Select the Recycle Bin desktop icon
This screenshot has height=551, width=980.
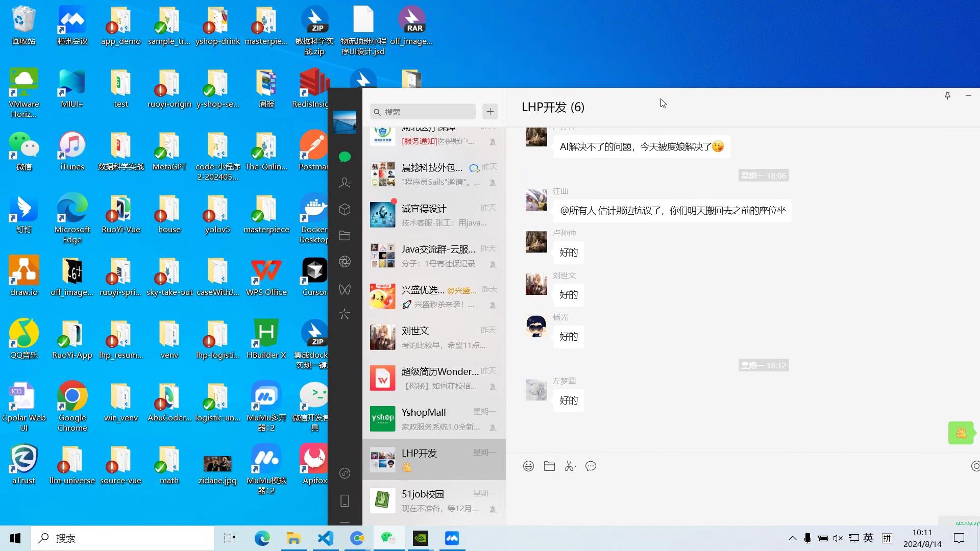point(23,26)
